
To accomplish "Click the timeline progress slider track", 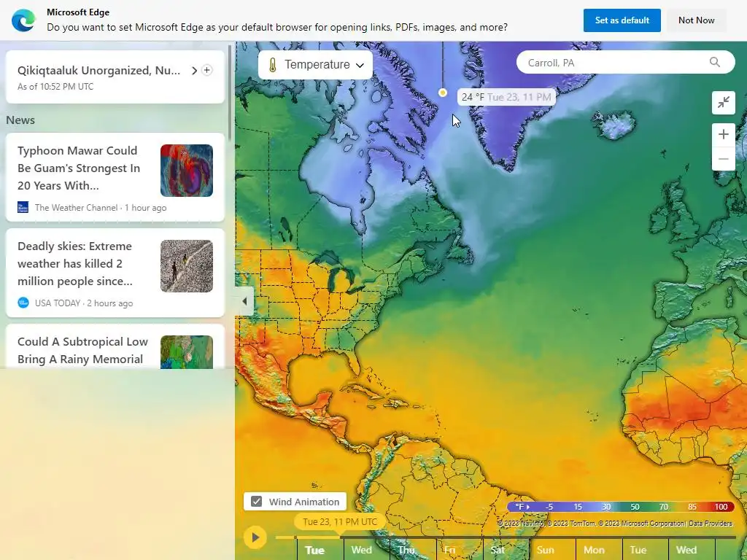I will tap(505, 537).
